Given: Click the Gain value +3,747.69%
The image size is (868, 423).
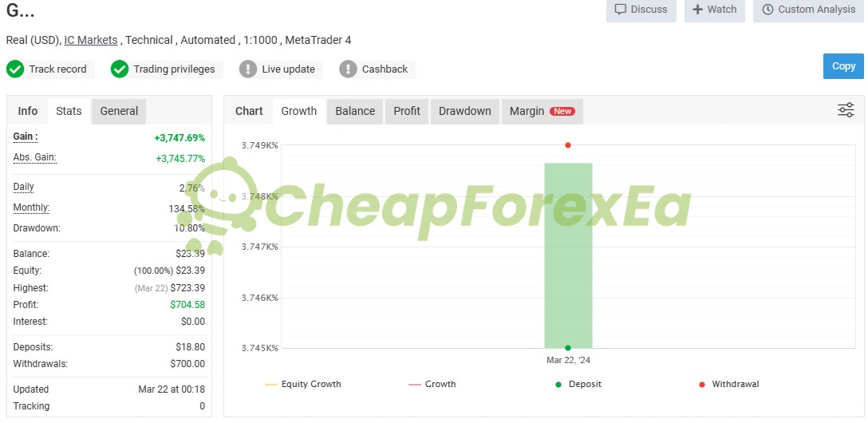Looking at the screenshot, I should coord(180,137).
